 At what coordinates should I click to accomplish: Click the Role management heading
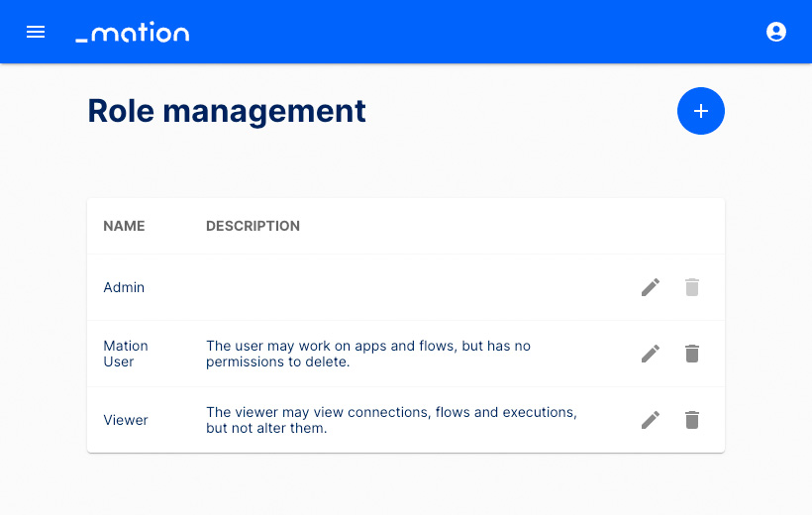(227, 111)
